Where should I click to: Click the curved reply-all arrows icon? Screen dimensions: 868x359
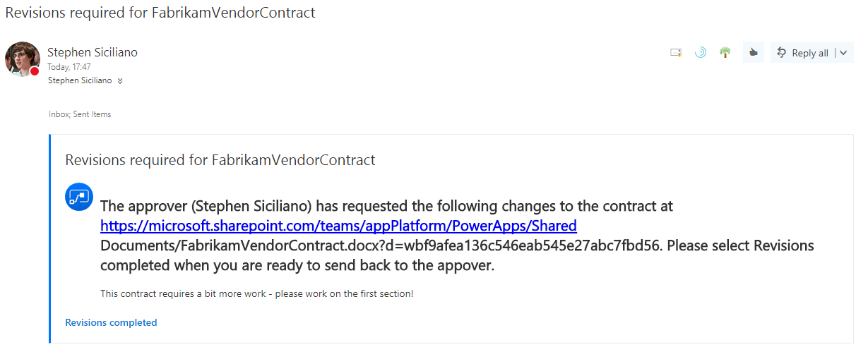tap(782, 52)
